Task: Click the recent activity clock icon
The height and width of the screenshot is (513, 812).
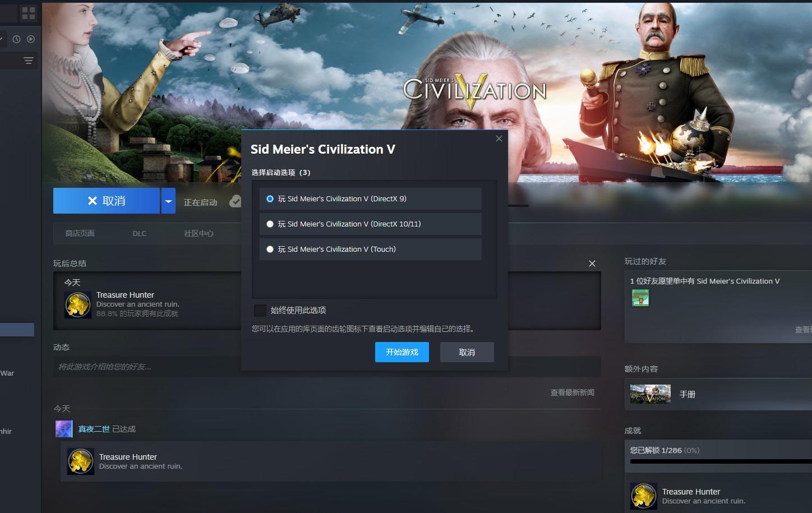Action: (17, 39)
